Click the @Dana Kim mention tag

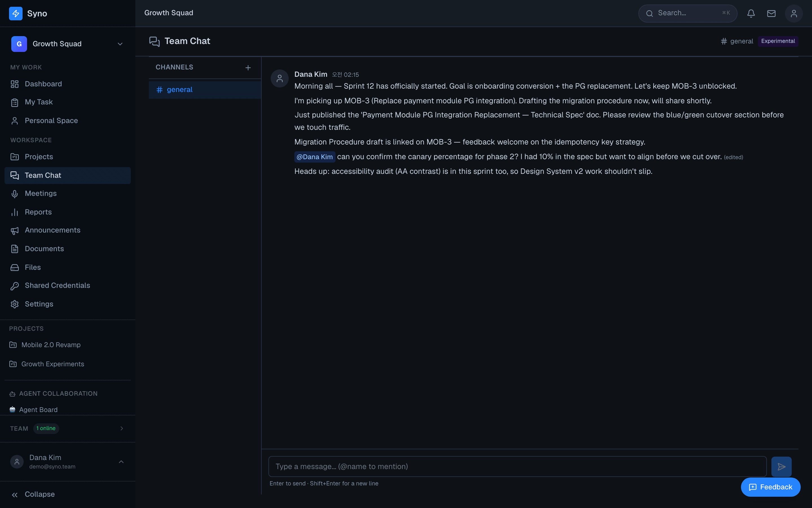pos(315,157)
